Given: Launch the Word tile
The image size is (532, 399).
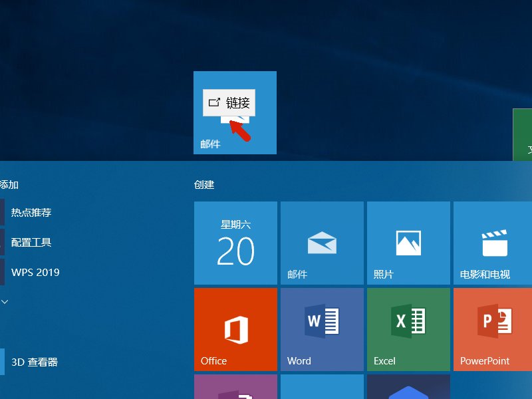Looking at the screenshot, I should tap(322, 329).
